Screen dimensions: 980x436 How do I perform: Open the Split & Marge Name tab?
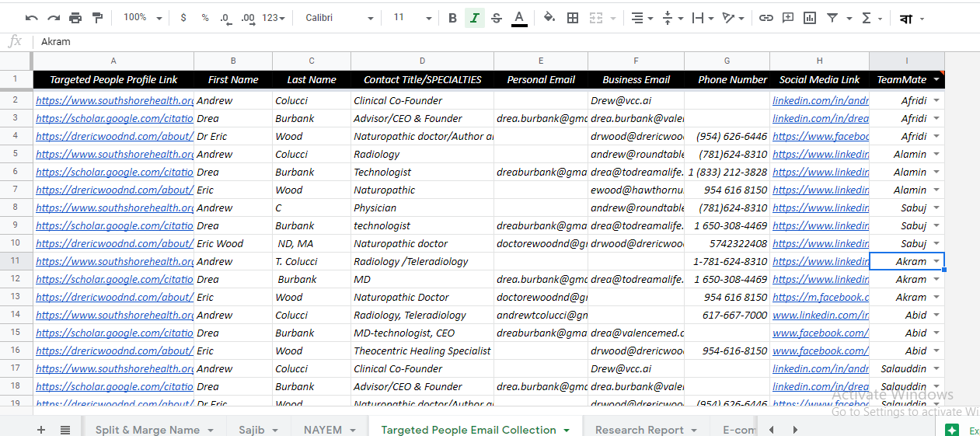(148, 430)
